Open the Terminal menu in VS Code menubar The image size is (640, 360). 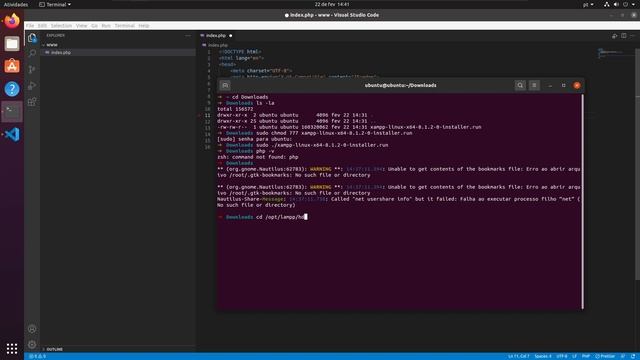[x=124, y=26]
